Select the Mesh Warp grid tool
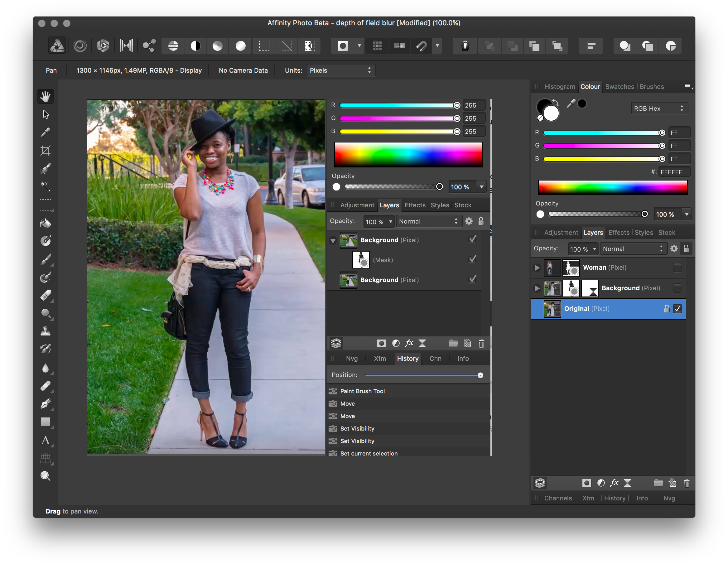 pos(46,458)
